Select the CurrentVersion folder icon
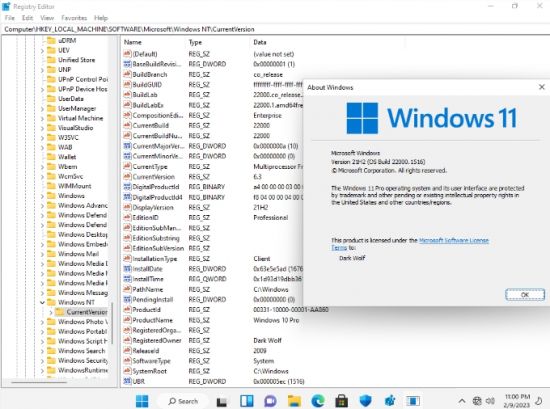 pos(60,312)
